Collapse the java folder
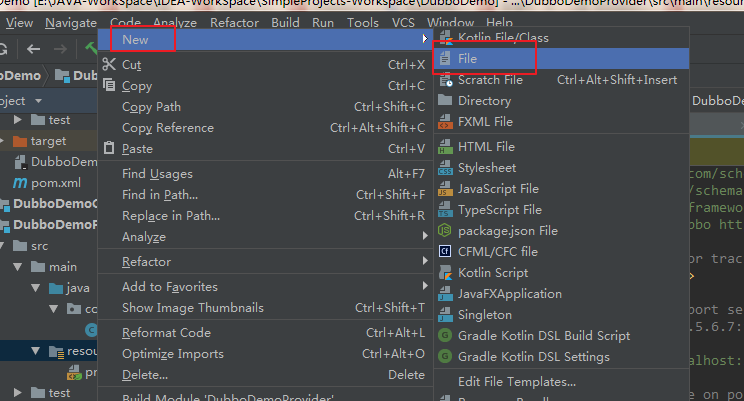 (36, 288)
